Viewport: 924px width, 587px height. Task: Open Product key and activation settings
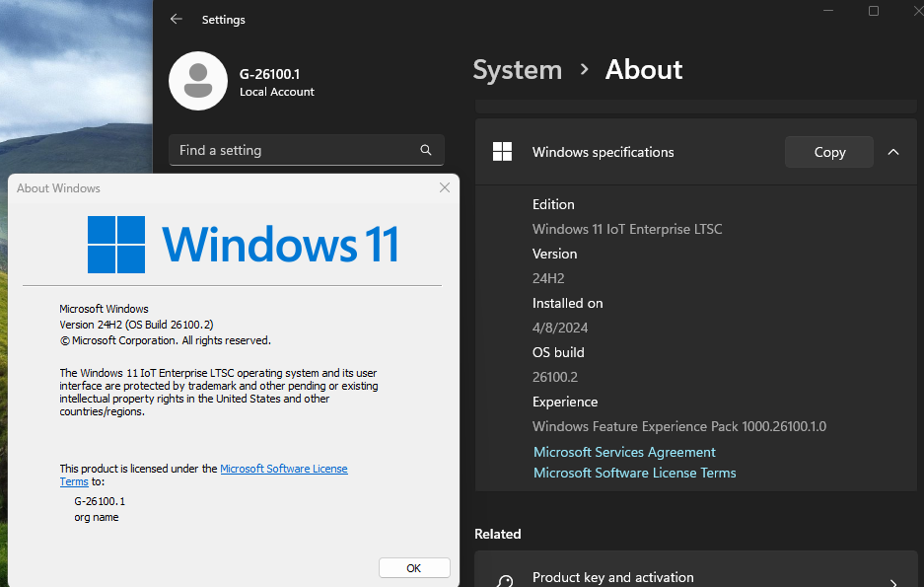coord(696,570)
